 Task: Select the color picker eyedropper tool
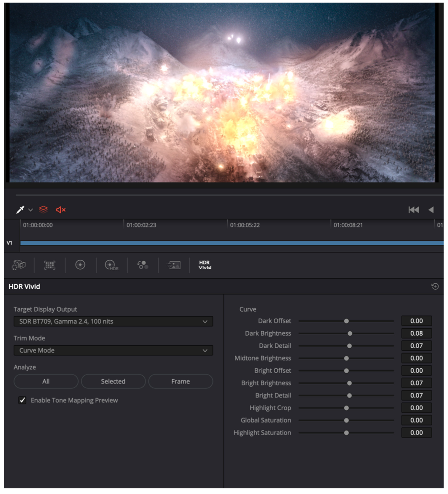(20, 209)
